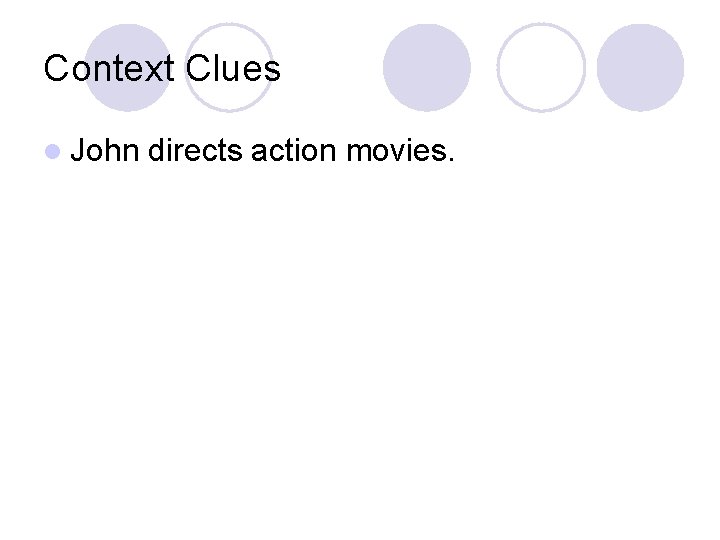Click the period ending the bullet sentence
The height and width of the screenshot is (540, 720).
tap(450, 158)
